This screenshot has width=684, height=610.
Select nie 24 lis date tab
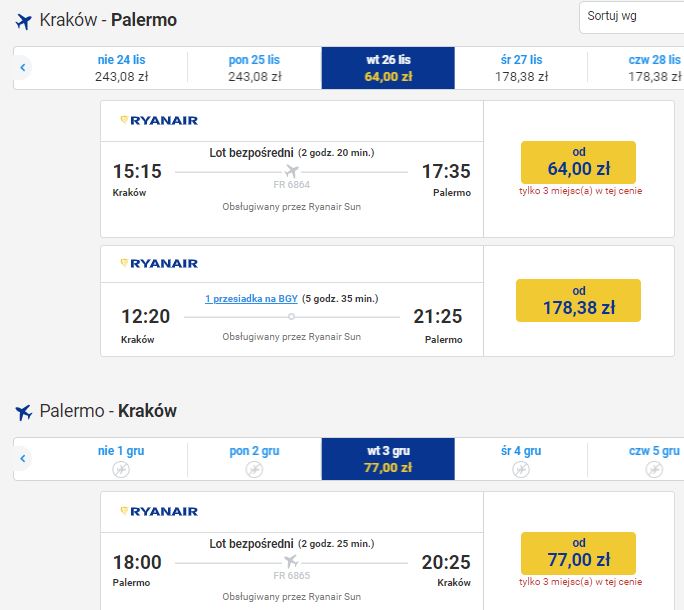122,68
